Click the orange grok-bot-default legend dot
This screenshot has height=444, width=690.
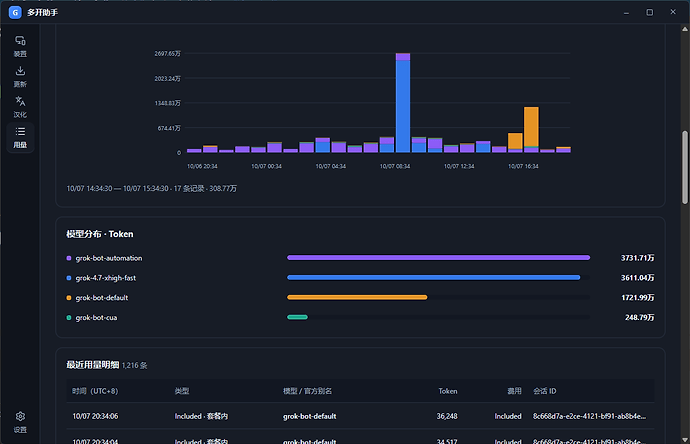click(x=69, y=298)
